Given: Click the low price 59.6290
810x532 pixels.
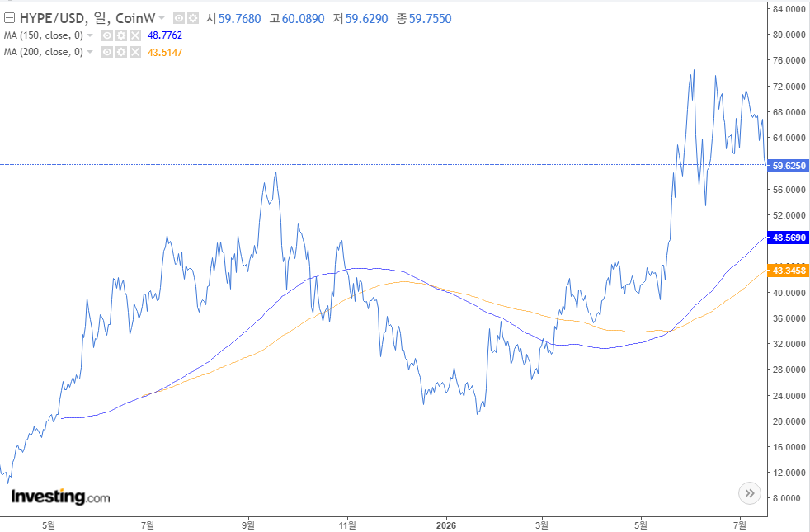Looking at the screenshot, I should (x=367, y=19).
